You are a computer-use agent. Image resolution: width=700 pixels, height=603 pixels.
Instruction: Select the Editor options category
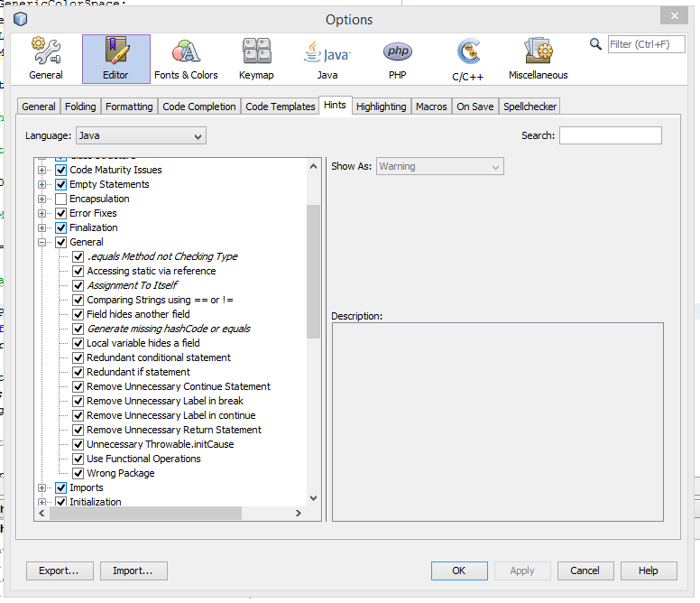(115, 59)
